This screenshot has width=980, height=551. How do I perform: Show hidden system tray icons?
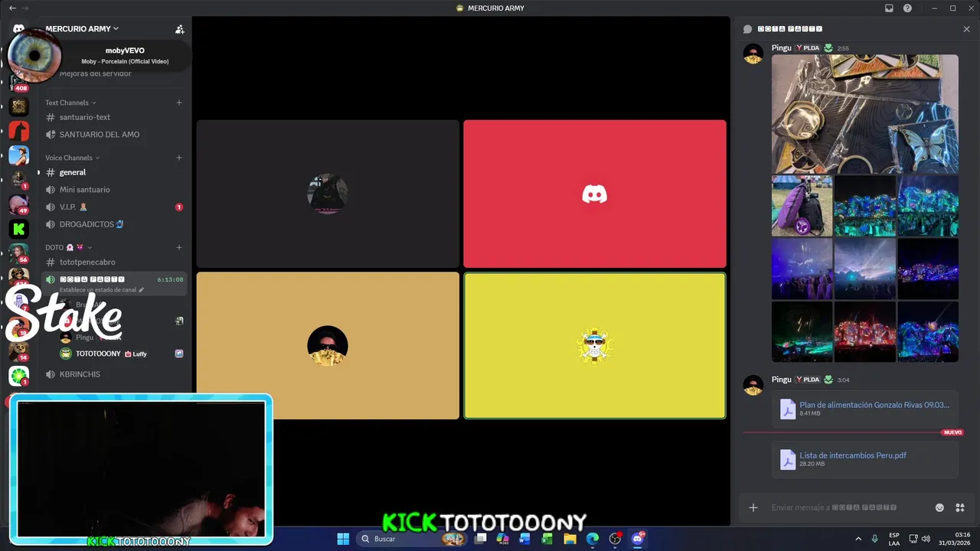857,539
